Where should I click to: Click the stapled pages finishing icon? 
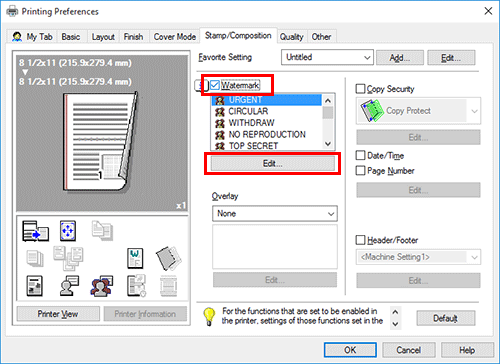[169, 258]
